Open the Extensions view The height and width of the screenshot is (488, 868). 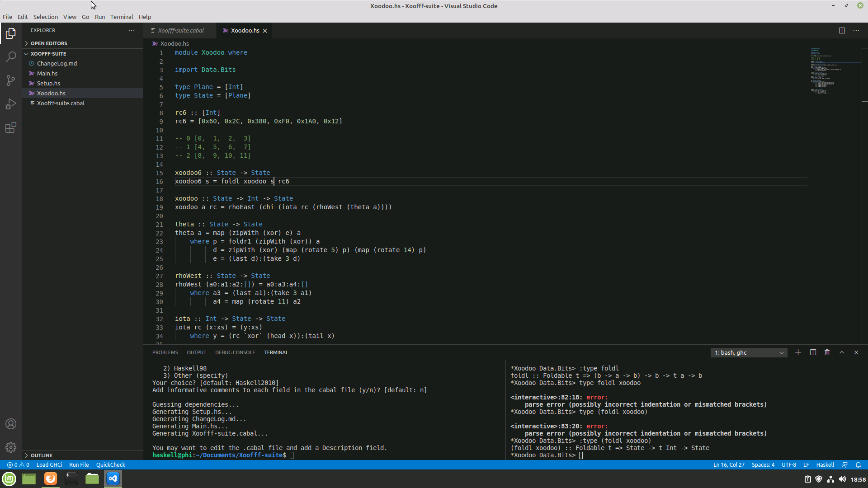click(11, 128)
